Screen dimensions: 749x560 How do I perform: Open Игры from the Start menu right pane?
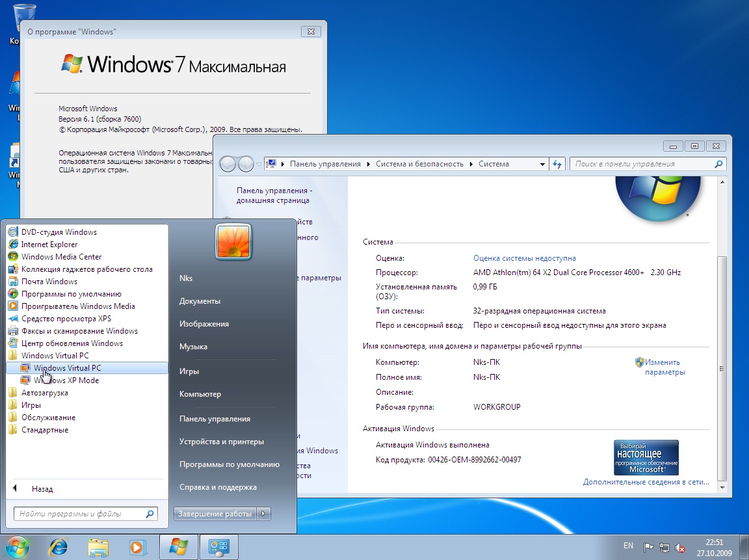pyautogui.click(x=189, y=371)
